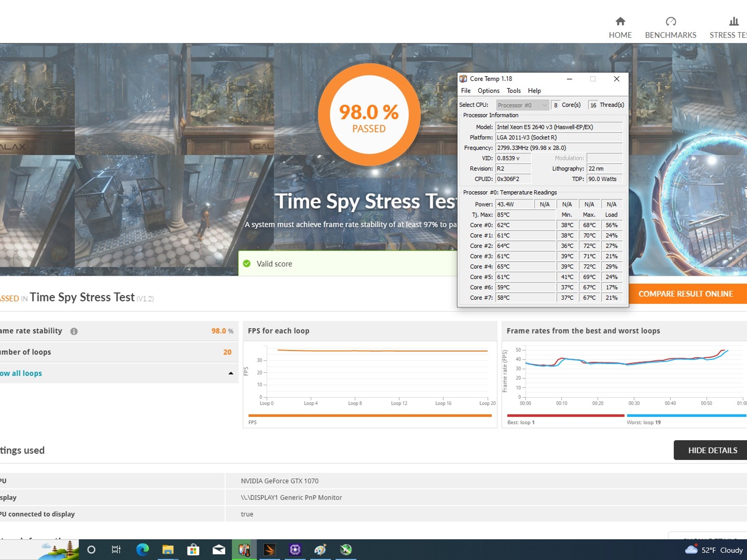Open the Help menu in Core Temp
The image size is (747, 560).
click(x=534, y=91)
